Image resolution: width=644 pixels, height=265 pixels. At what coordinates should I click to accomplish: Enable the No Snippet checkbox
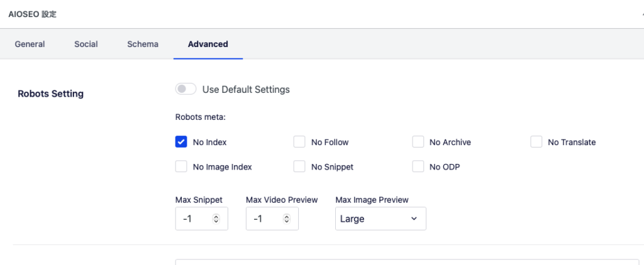tap(299, 166)
